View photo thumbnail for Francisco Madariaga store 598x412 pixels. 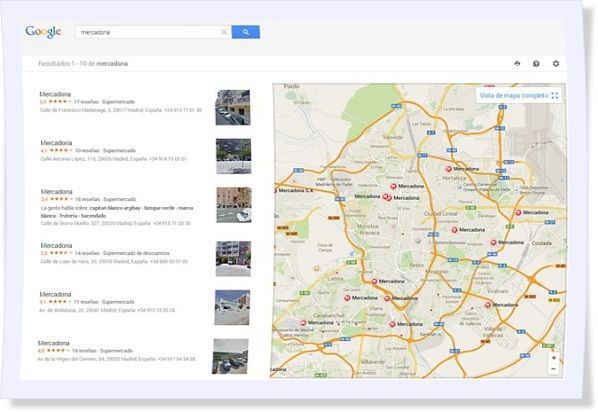click(x=233, y=108)
